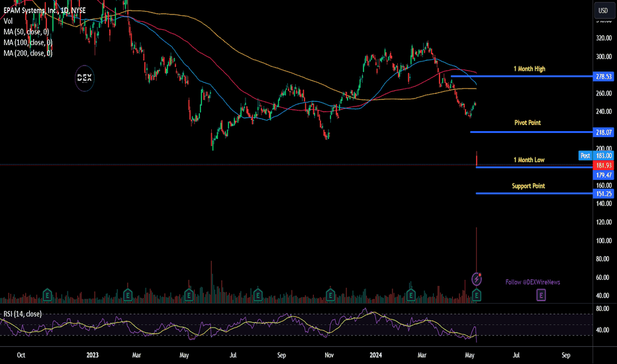Screen dimensions: 617x364
Task: Click the 320.00 price axis label
Action: 604,38
